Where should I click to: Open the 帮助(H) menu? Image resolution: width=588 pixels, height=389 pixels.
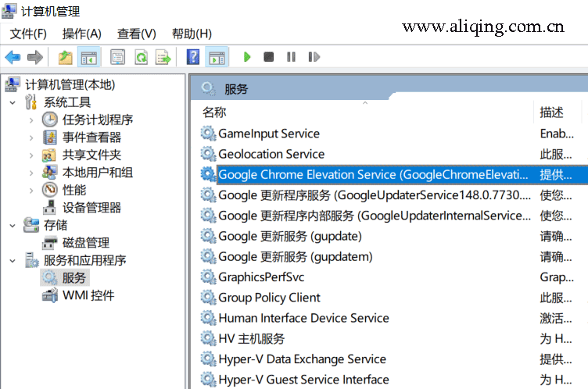[x=192, y=34]
